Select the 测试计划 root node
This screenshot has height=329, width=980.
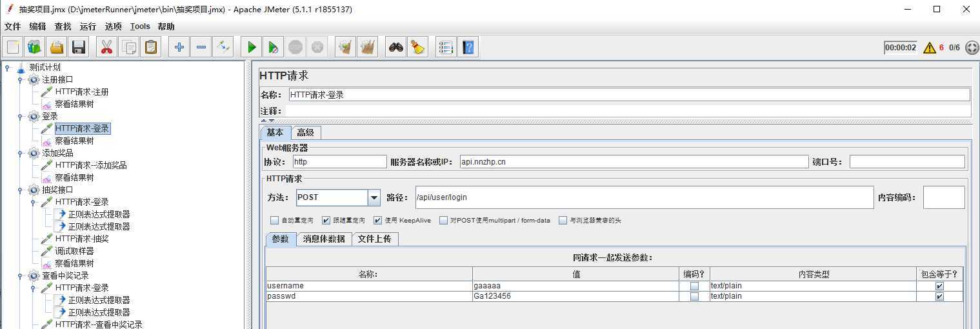45,67
